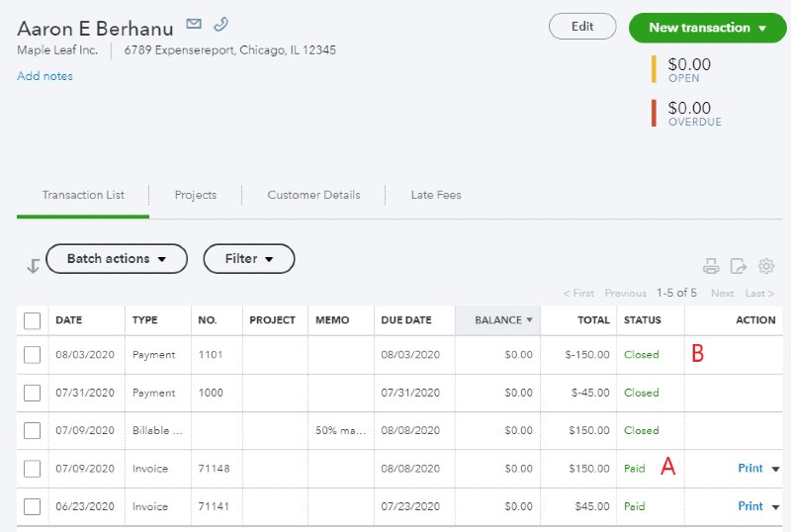
Task: Click Print for Invoice 71141
Action: pyautogui.click(x=750, y=506)
